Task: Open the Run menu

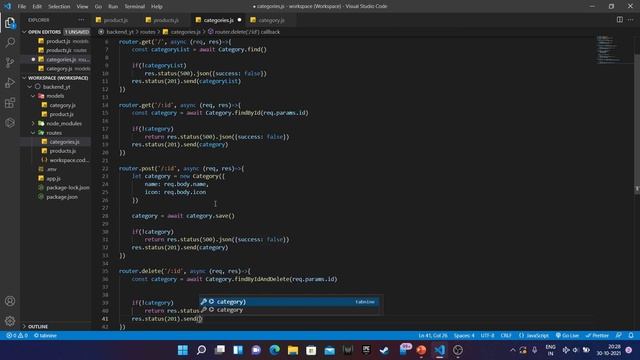Action: coord(113,7)
